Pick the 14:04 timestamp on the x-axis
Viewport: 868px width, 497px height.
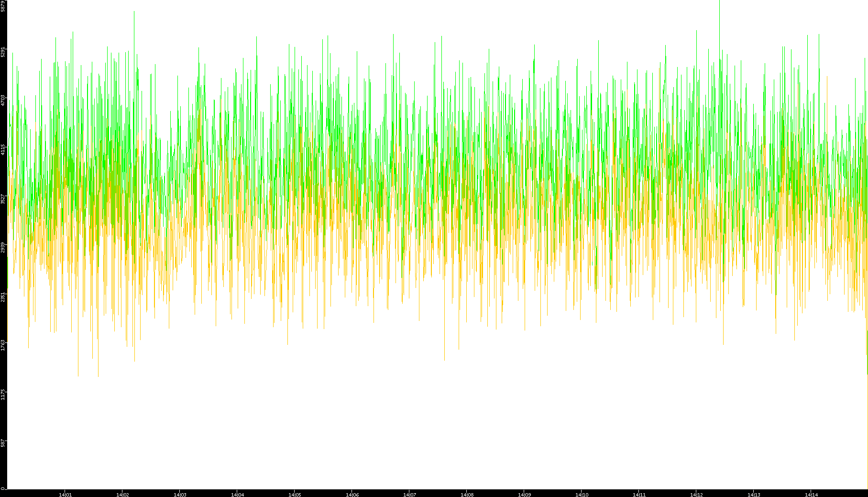coord(237,494)
